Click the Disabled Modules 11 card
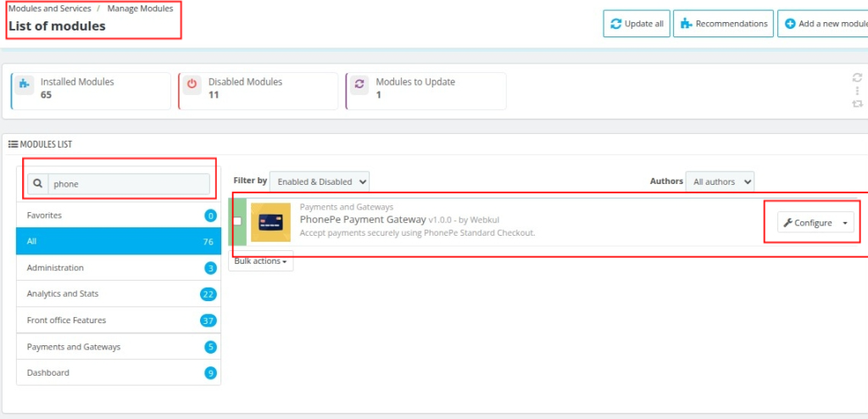 coord(258,91)
